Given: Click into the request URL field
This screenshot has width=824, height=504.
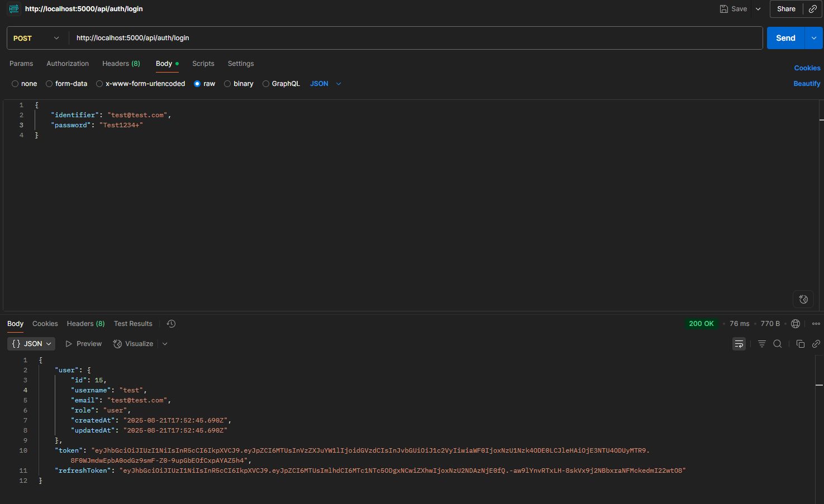Looking at the screenshot, I should (x=413, y=38).
